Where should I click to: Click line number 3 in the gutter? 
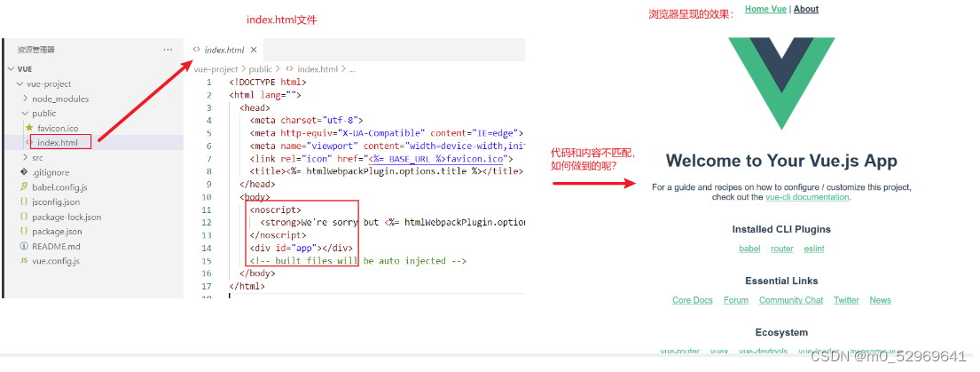209,108
